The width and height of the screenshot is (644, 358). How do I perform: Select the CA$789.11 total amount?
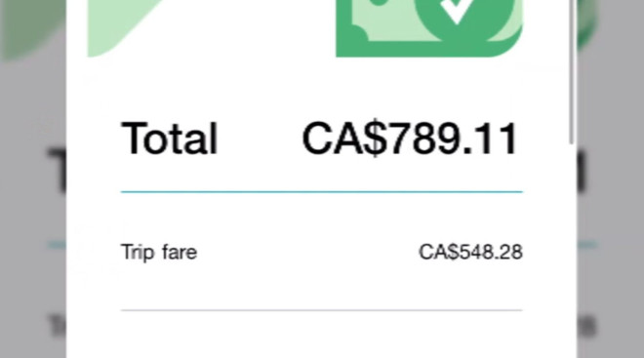410,139
